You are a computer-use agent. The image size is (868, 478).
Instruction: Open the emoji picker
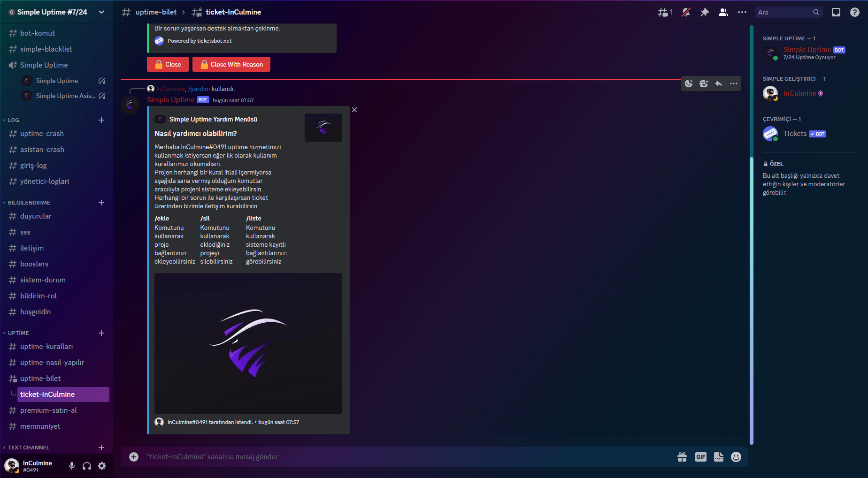point(736,457)
